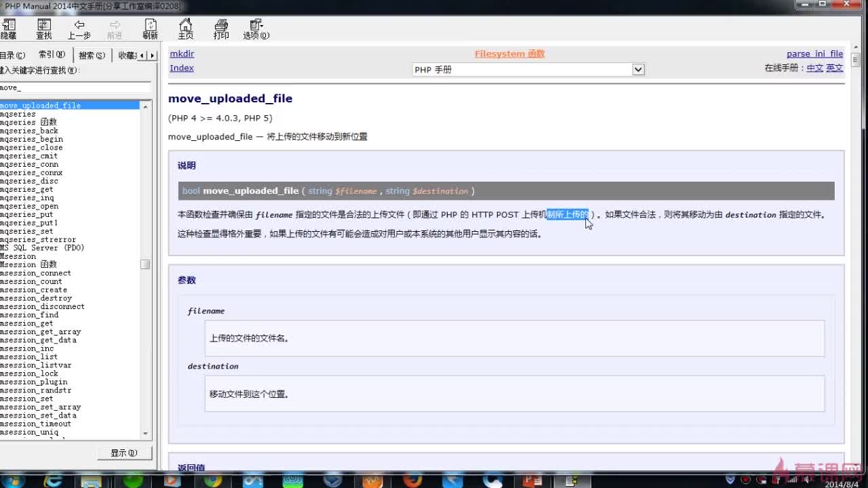Select msession_lock in the index list
868x488 pixels.
pos(29,373)
